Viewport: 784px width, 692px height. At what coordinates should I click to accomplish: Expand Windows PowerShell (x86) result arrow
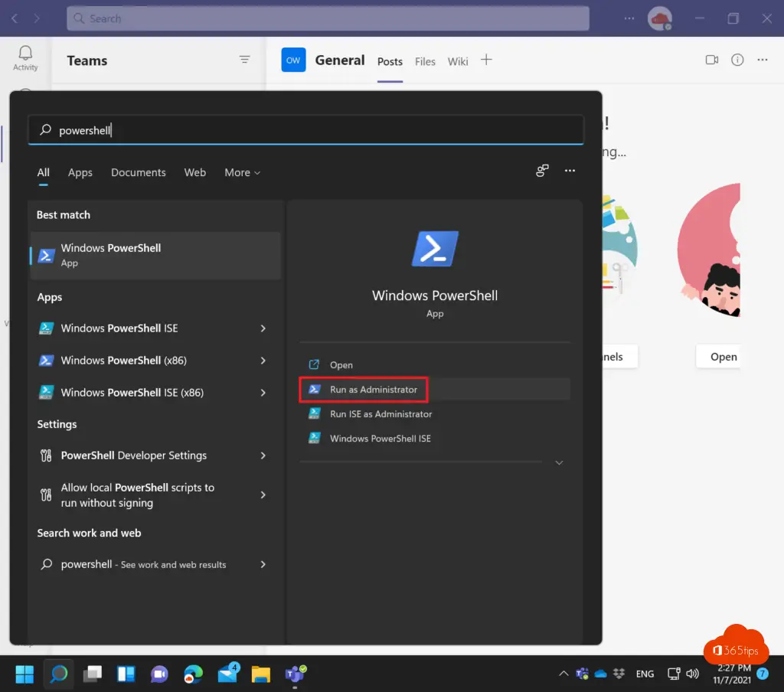coord(263,361)
